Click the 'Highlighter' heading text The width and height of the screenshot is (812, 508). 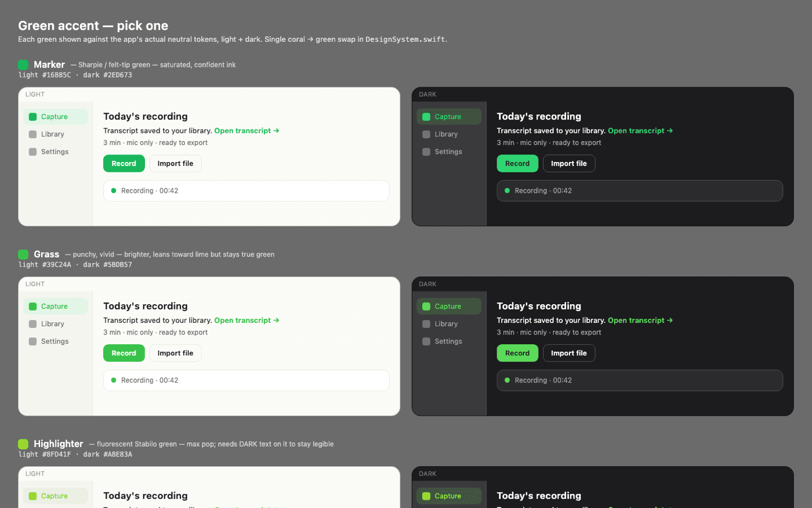[x=59, y=444]
